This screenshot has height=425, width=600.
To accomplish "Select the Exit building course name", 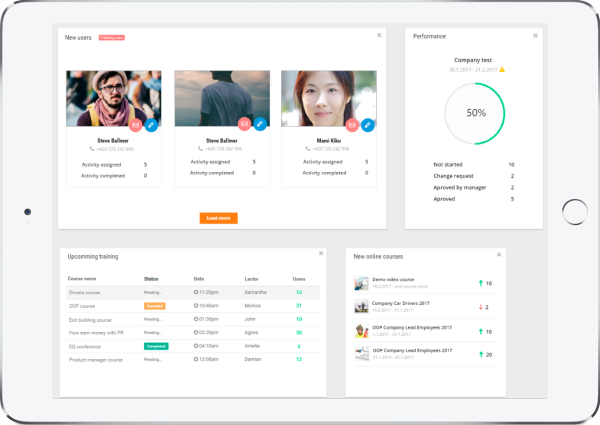I will [90, 320].
